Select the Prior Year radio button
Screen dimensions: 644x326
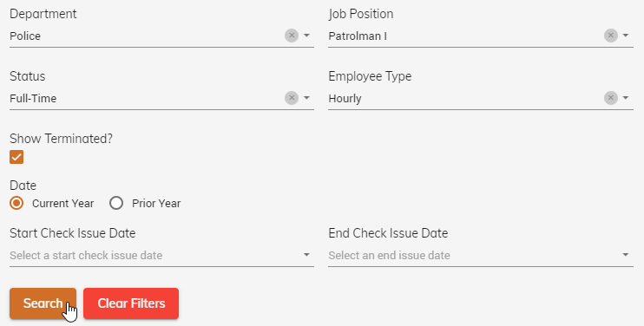tap(116, 203)
